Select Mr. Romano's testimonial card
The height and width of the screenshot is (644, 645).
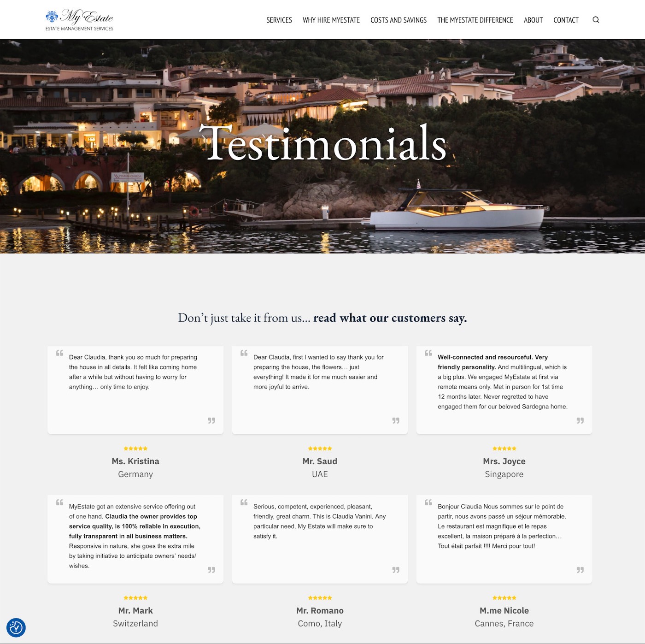coord(320,538)
